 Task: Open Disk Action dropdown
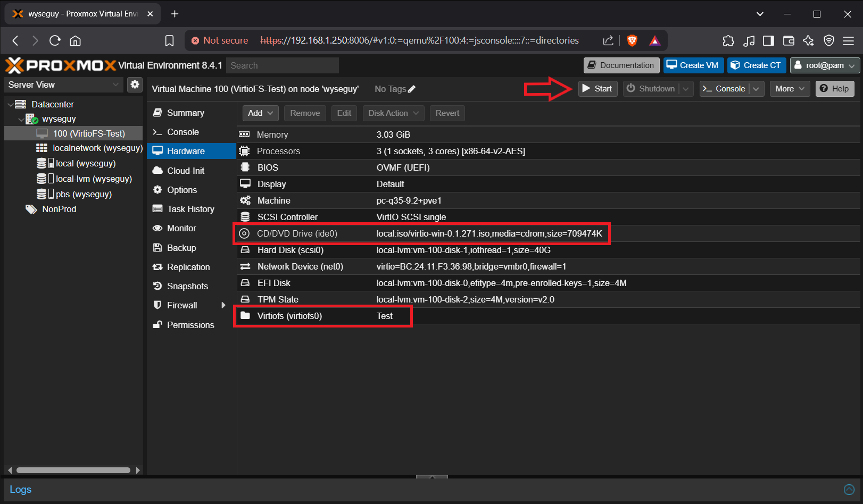click(394, 113)
